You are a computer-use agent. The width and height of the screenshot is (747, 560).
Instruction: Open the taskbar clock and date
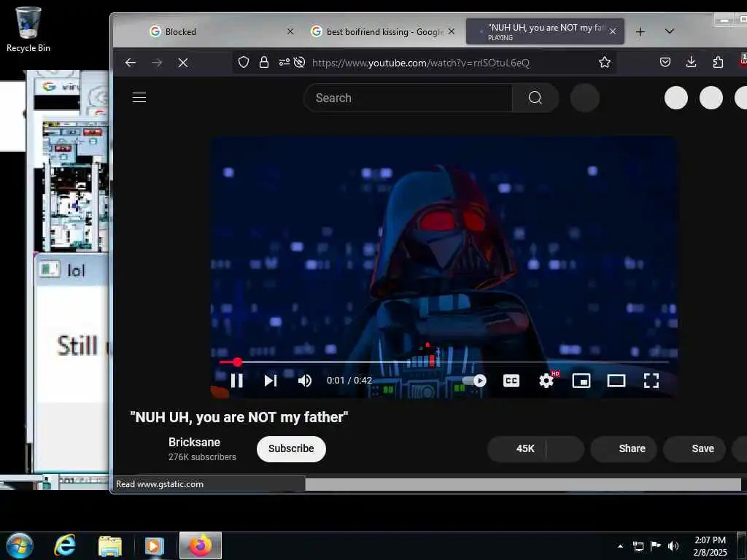(x=710, y=546)
